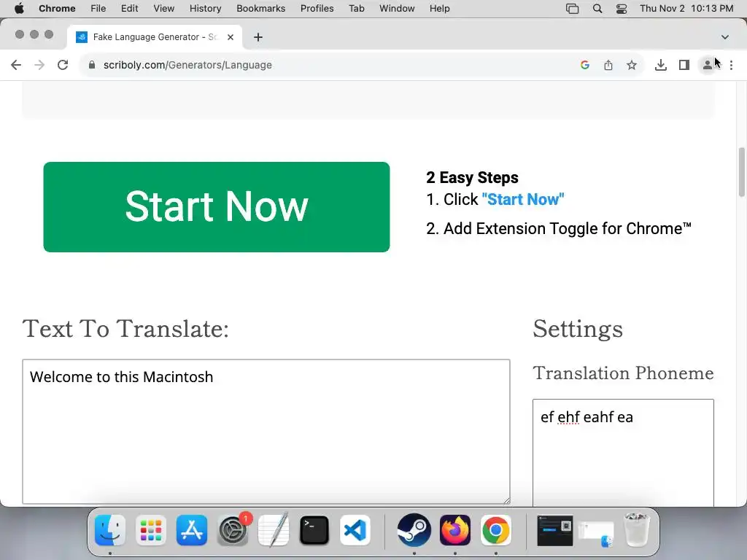Open Steam from the Dock
The height and width of the screenshot is (560, 747).
coord(414,530)
